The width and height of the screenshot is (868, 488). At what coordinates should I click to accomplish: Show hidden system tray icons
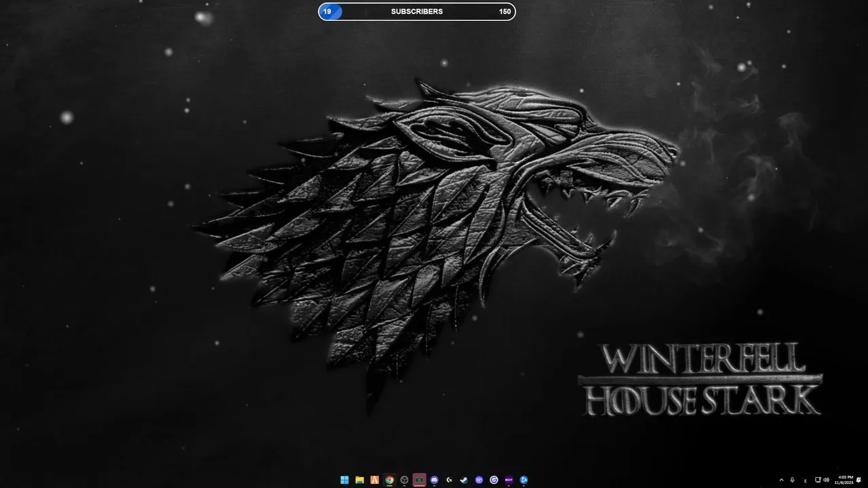pyautogui.click(x=781, y=480)
